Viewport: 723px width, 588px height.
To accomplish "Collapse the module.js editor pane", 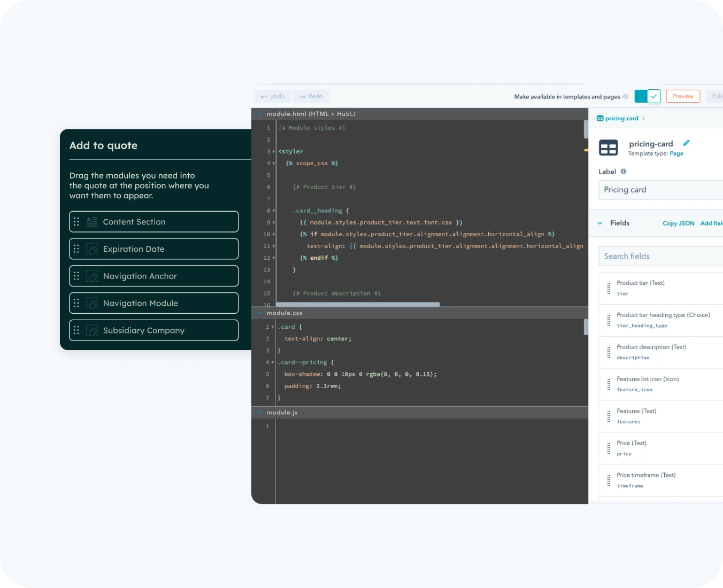I will (x=260, y=413).
